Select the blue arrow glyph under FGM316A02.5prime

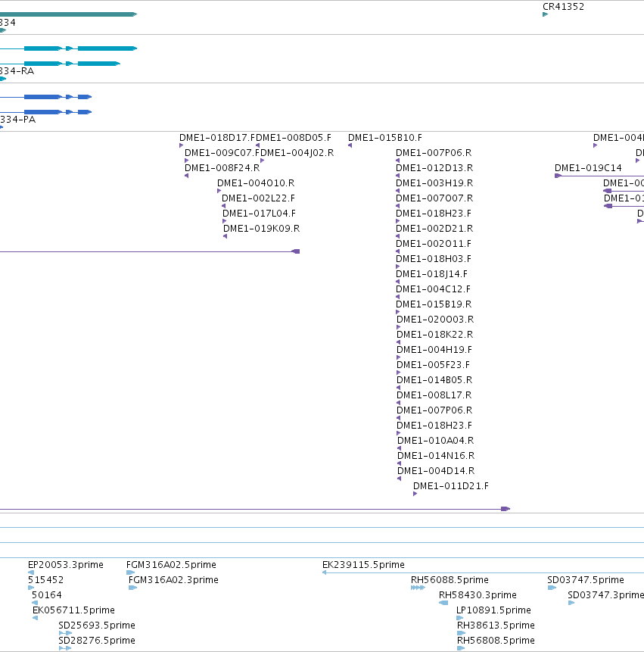pos(130,572)
